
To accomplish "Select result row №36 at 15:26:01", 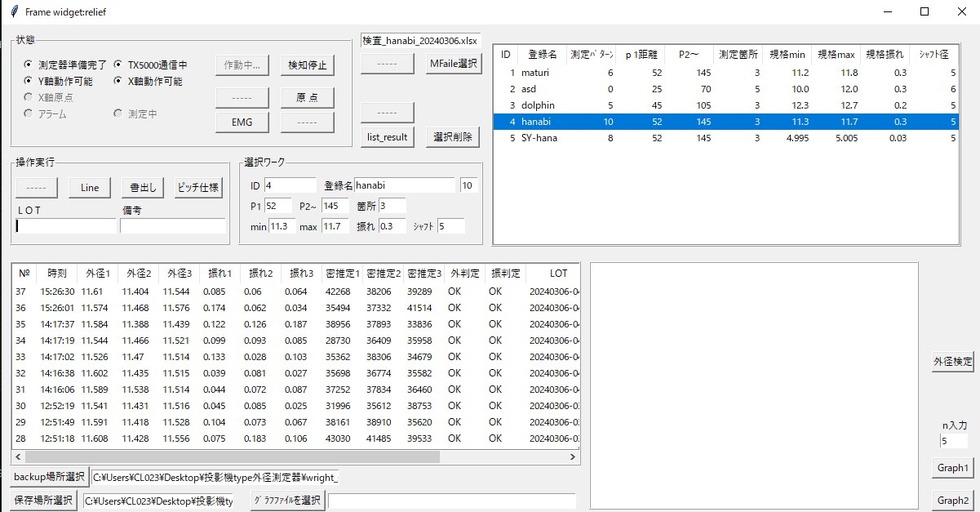I will [295, 308].
